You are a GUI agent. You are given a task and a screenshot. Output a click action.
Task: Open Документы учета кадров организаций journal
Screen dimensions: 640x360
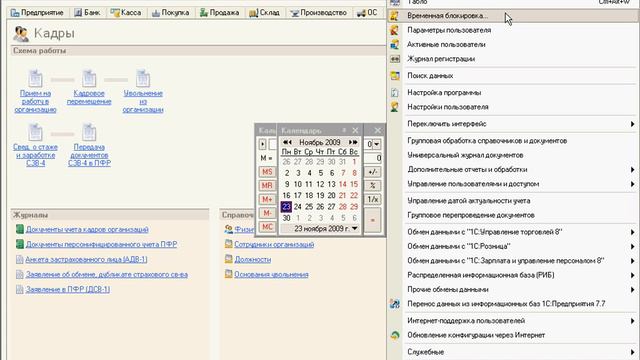(87, 229)
